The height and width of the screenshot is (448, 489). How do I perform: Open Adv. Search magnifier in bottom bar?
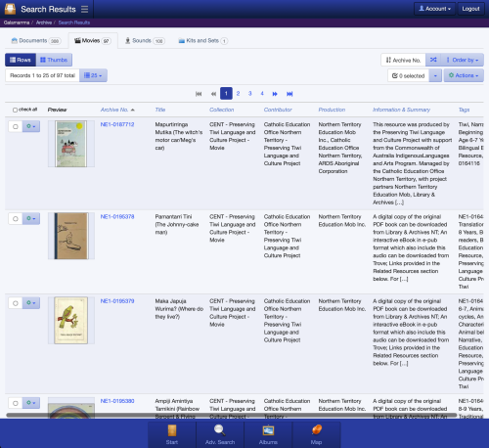(x=220, y=435)
